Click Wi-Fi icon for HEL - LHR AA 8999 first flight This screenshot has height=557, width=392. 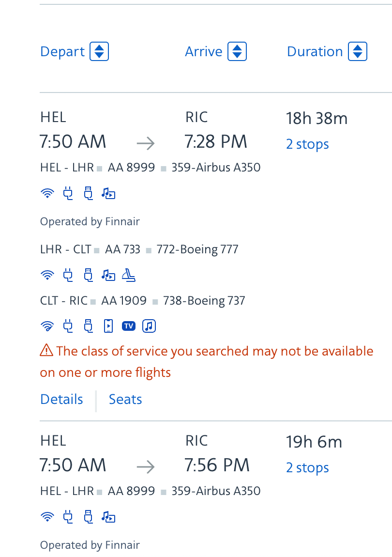tap(47, 194)
